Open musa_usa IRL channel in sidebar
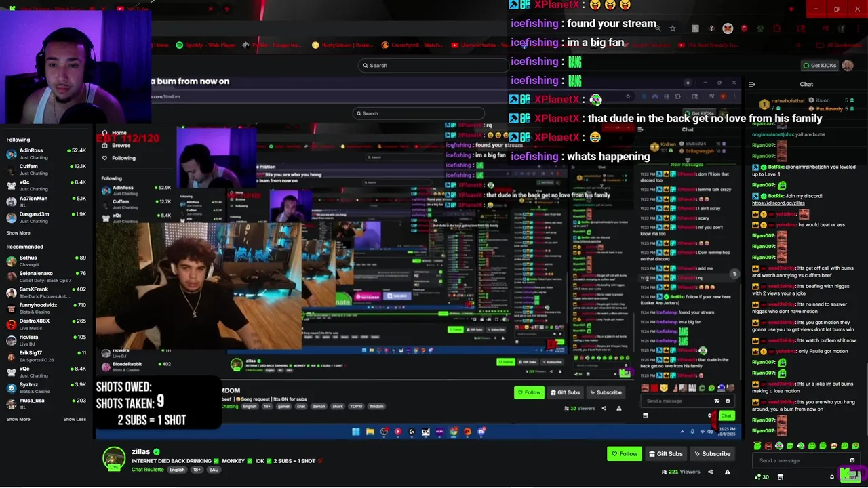Screen dimensions: 868x488 click(x=46, y=403)
